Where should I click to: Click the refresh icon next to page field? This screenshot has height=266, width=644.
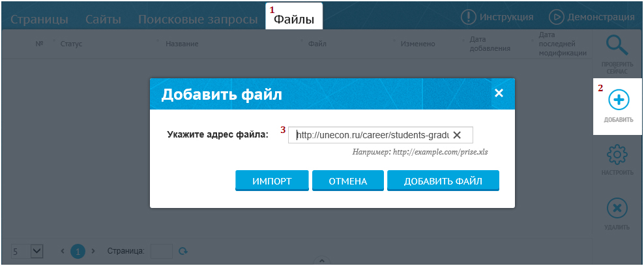(x=183, y=251)
